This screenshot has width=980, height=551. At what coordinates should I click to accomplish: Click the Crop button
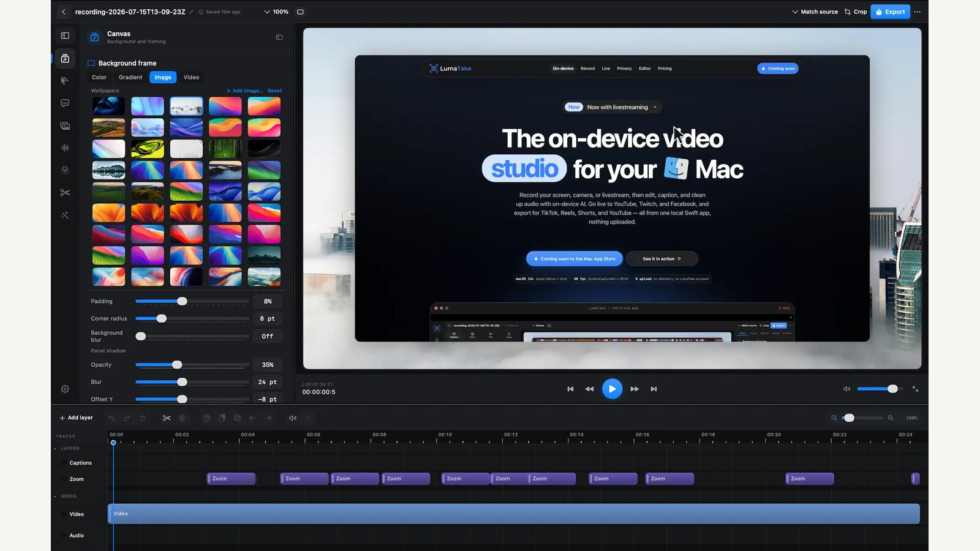click(x=856, y=12)
